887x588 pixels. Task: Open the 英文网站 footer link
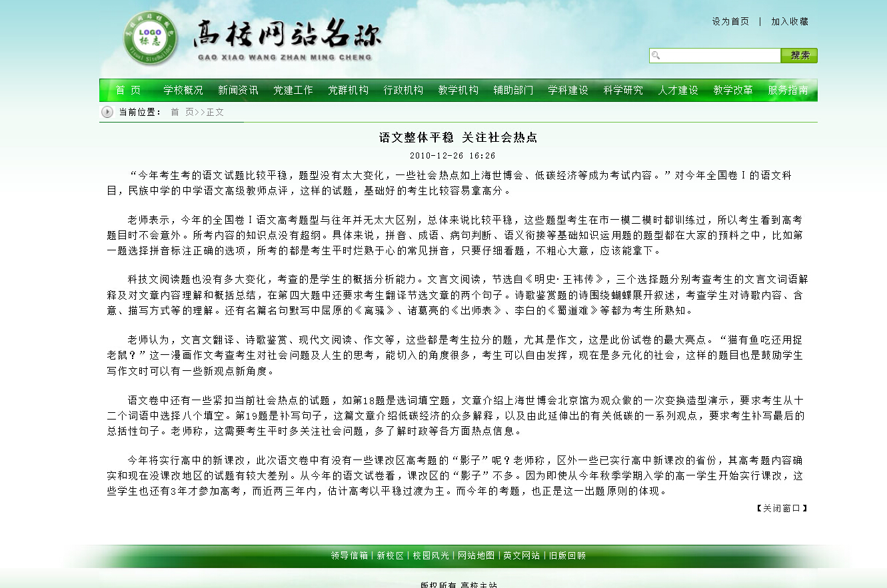point(522,555)
